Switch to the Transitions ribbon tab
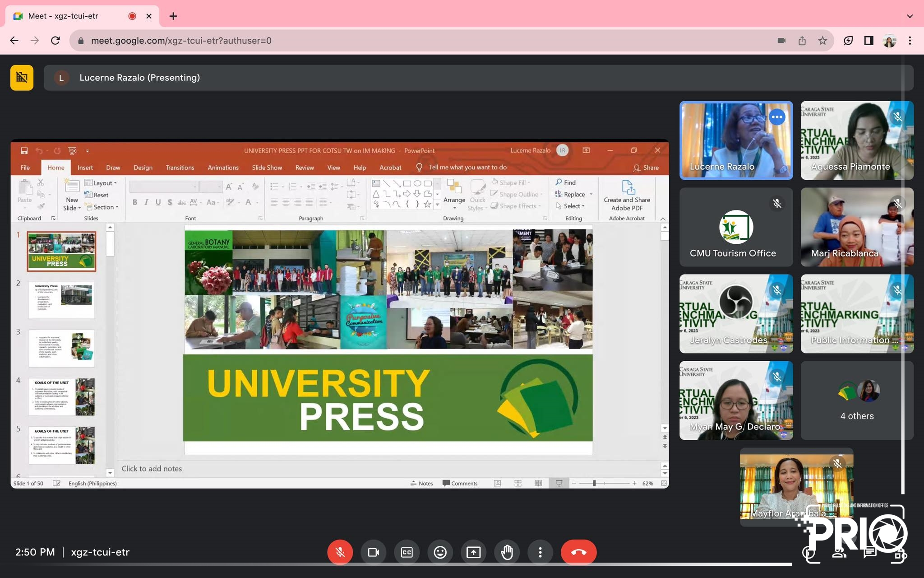The height and width of the screenshot is (578, 924). [x=180, y=167]
